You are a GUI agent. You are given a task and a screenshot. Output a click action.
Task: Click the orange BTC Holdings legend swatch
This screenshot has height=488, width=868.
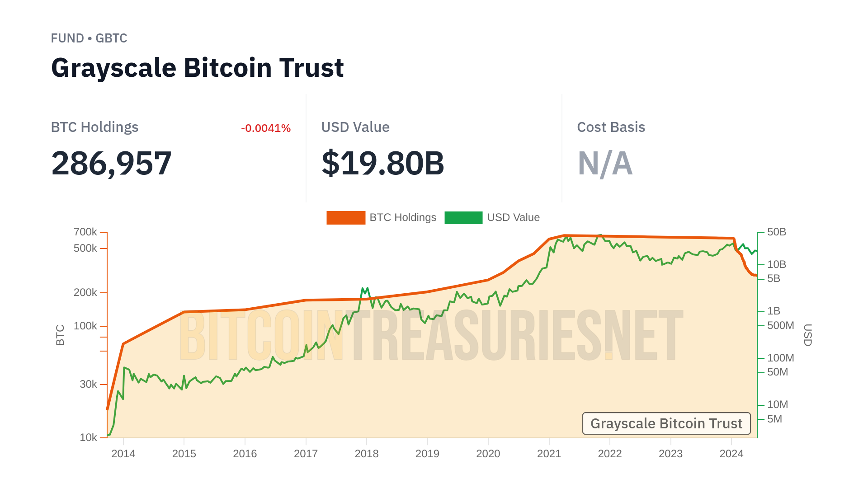point(346,217)
